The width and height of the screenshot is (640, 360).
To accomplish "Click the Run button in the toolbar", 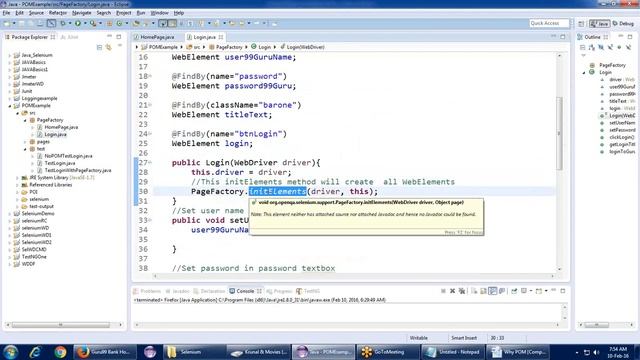I will [78, 24].
